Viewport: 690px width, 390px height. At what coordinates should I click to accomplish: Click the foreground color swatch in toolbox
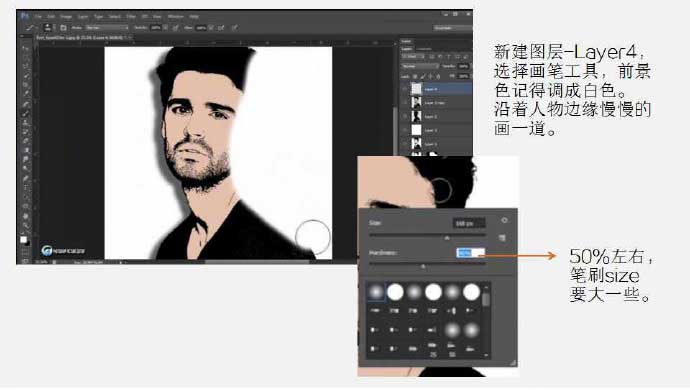pyautogui.click(x=23, y=239)
